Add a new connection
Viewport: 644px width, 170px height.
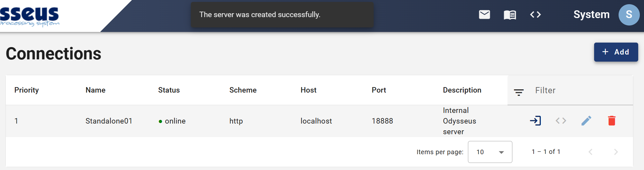click(616, 52)
